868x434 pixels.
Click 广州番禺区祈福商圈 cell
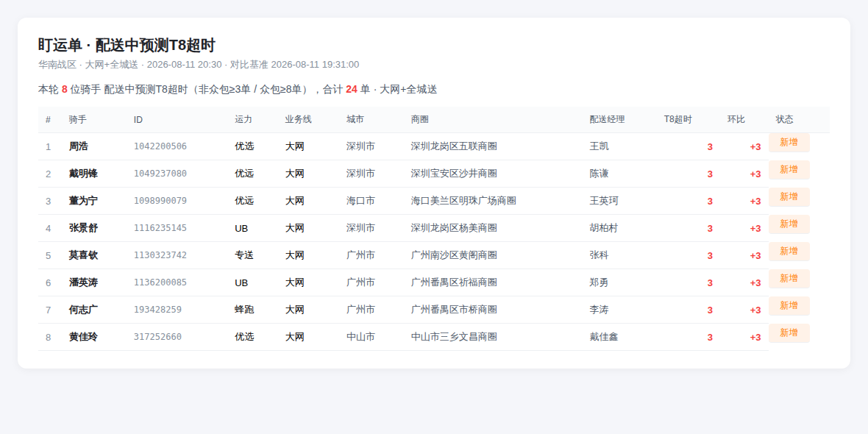454,282
